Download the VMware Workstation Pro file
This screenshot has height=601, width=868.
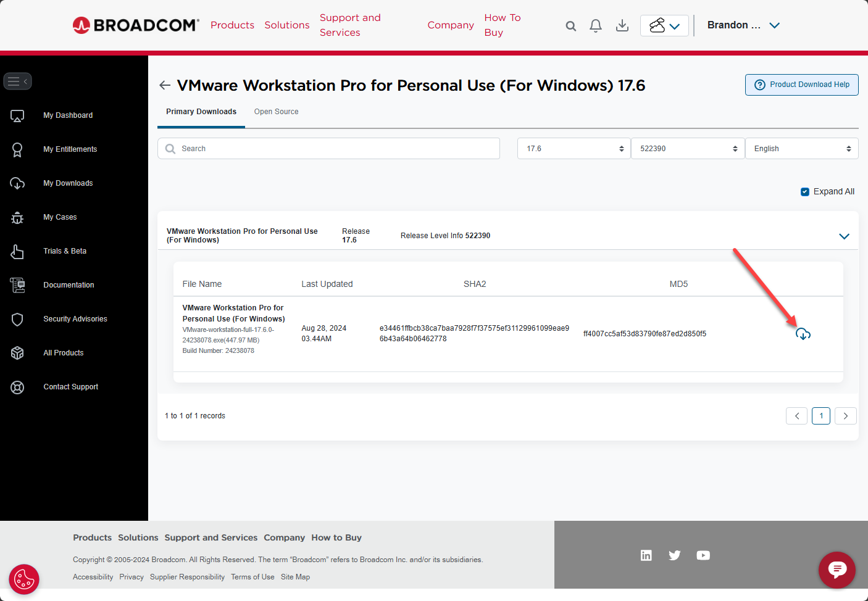click(x=803, y=334)
